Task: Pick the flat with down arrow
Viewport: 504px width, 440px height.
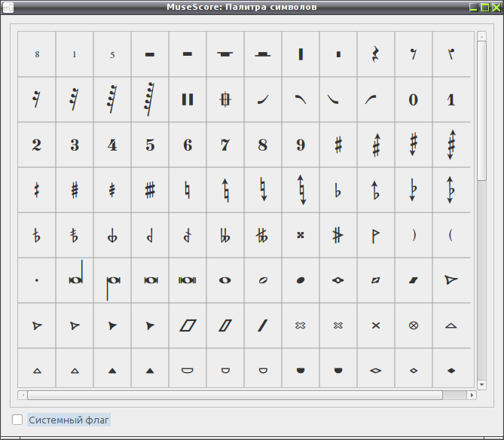Action: [x=414, y=190]
